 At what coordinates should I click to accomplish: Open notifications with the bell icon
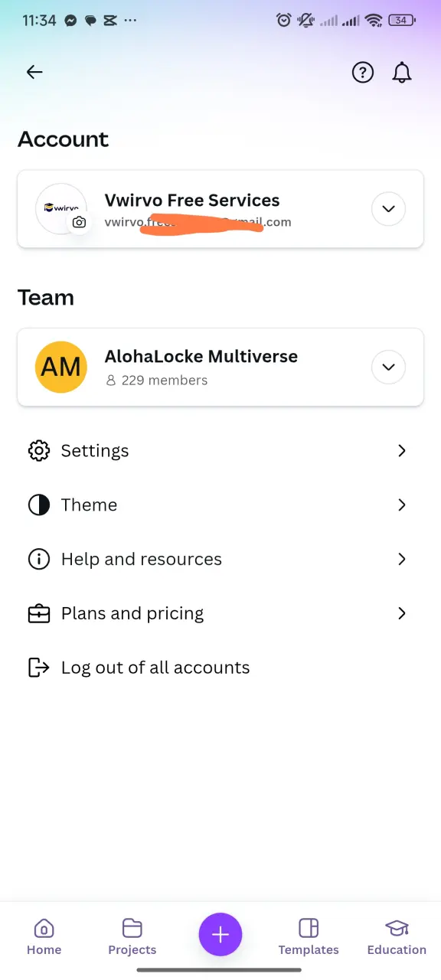[402, 72]
